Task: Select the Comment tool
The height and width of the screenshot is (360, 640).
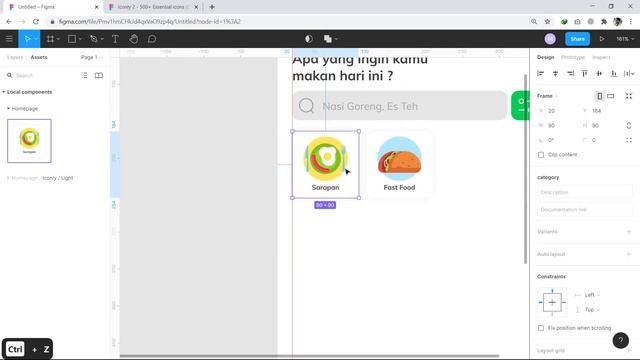Action: pos(152,39)
